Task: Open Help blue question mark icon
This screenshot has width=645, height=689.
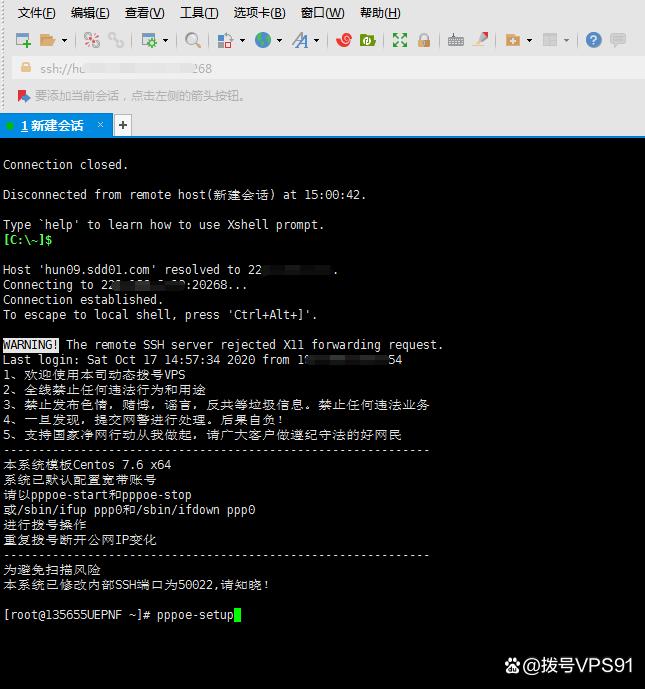Action: click(594, 40)
